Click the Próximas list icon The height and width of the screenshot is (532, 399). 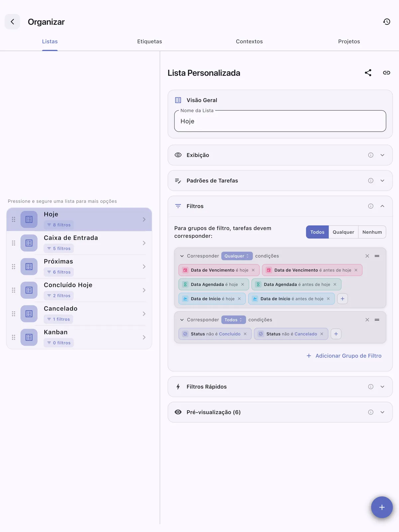point(29,267)
